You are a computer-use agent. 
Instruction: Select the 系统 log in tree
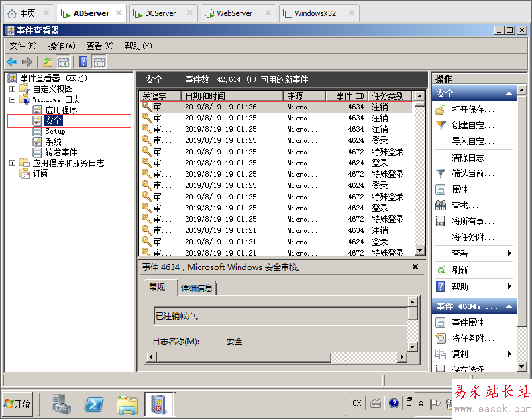(x=53, y=142)
